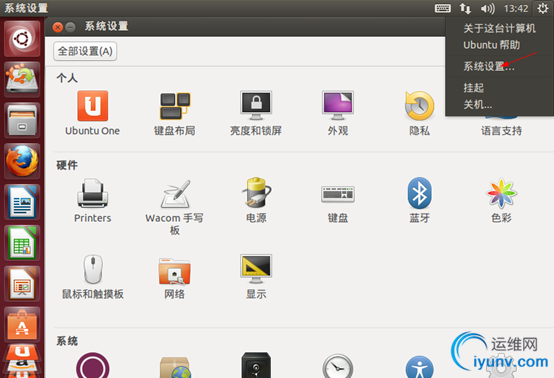This screenshot has width=554, height=378.
Task: Open Ubuntu Software Center in the launcher
Action: tap(22, 324)
